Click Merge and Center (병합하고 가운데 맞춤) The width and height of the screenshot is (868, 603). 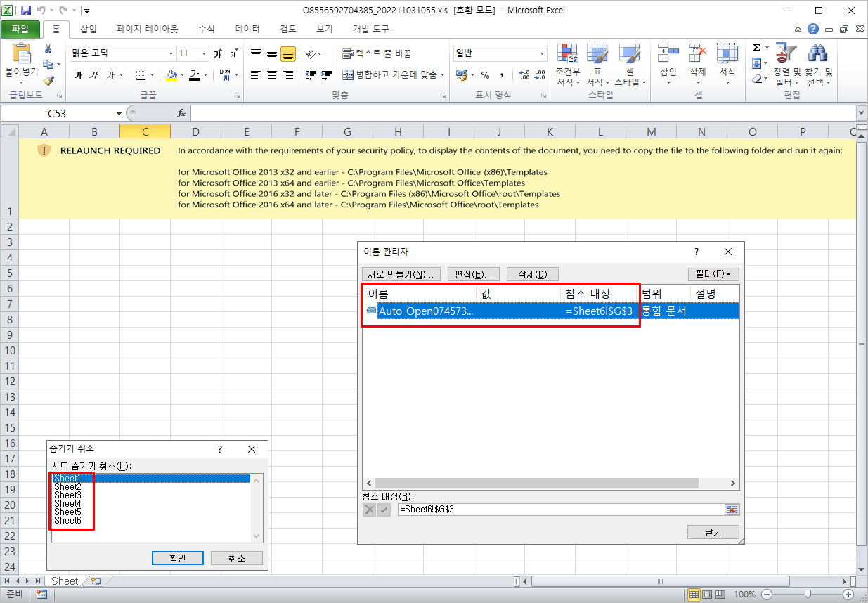point(389,75)
